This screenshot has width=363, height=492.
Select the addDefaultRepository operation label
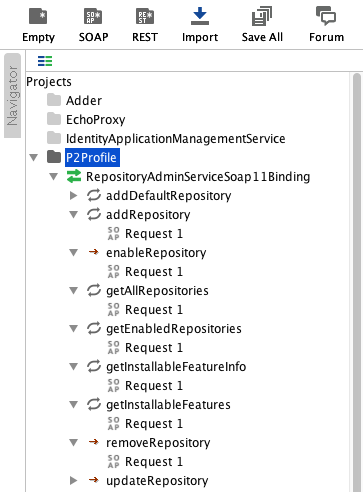[x=169, y=195]
